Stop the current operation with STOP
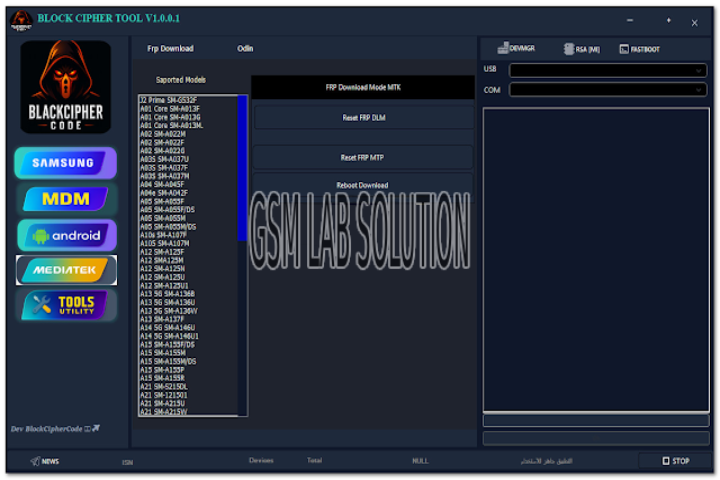720x480 pixels. pos(676,461)
